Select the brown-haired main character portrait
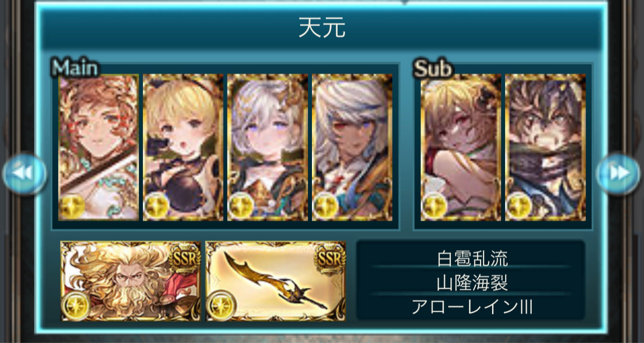The height and width of the screenshot is (343, 644). [99, 147]
